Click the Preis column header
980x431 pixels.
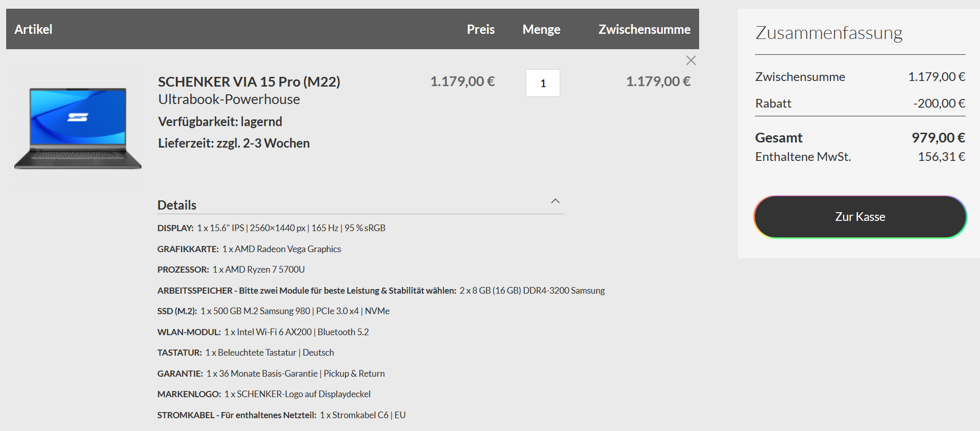pyautogui.click(x=480, y=29)
